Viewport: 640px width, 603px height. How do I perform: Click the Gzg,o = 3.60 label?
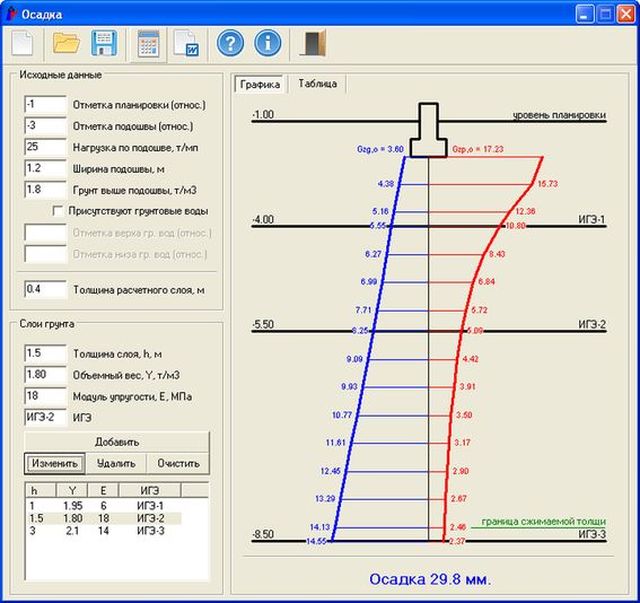380,149
